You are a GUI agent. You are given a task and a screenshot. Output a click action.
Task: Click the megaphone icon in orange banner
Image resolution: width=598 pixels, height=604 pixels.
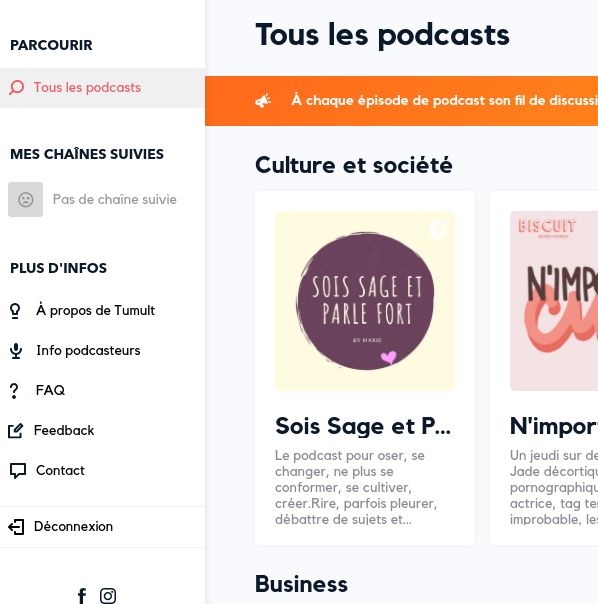pos(263,101)
